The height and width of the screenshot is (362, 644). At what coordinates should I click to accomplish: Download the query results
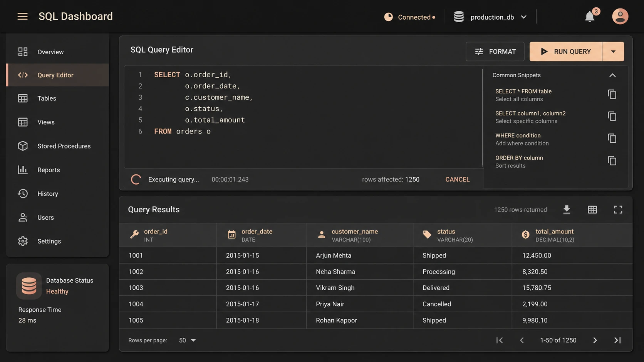point(567,209)
